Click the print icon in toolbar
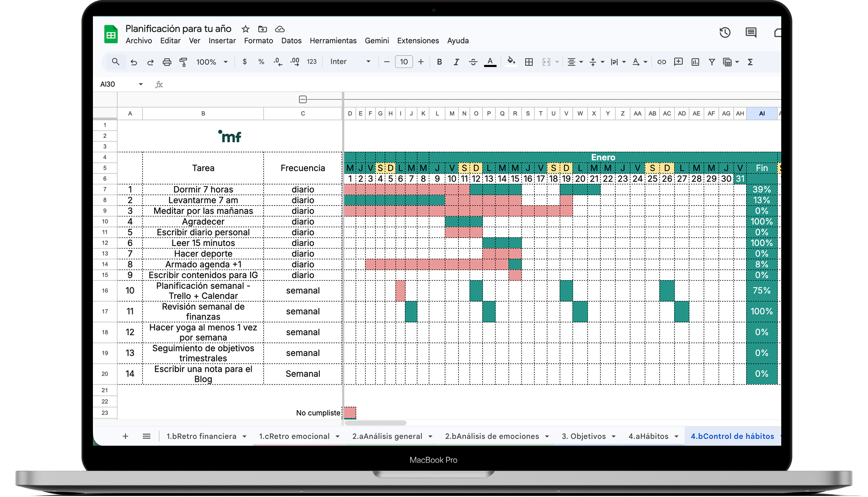 [167, 62]
